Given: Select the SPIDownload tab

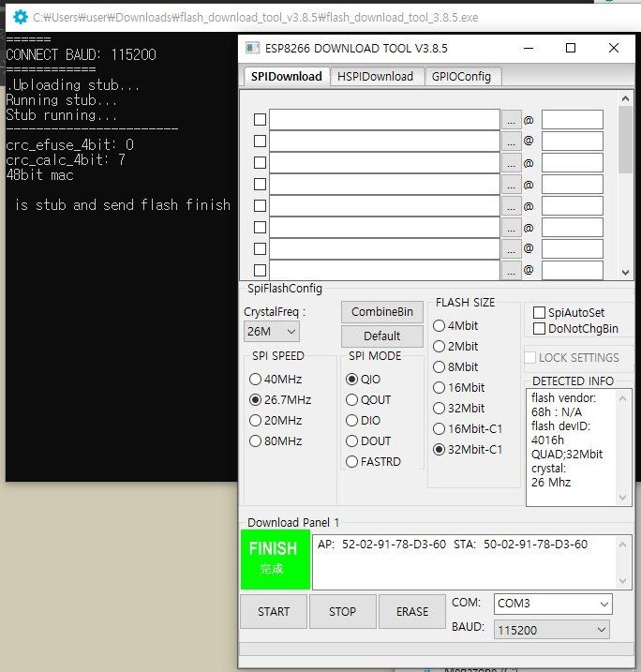Looking at the screenshot, I should click(286, 77).
